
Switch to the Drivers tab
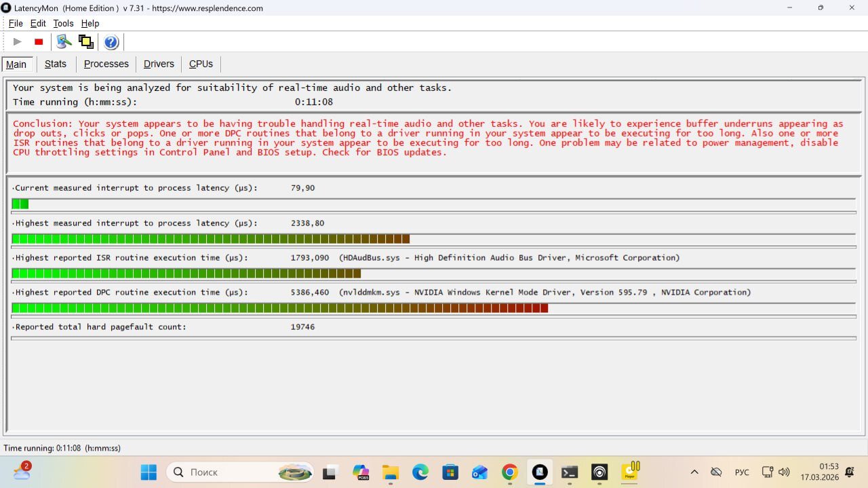[159, 64]
